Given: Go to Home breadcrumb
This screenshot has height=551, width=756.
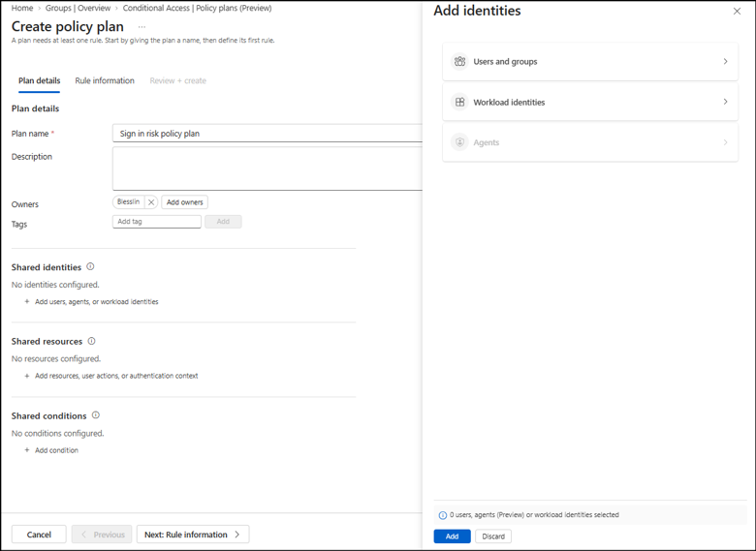Looking at the screenshot, I should [x=22, y=8].
